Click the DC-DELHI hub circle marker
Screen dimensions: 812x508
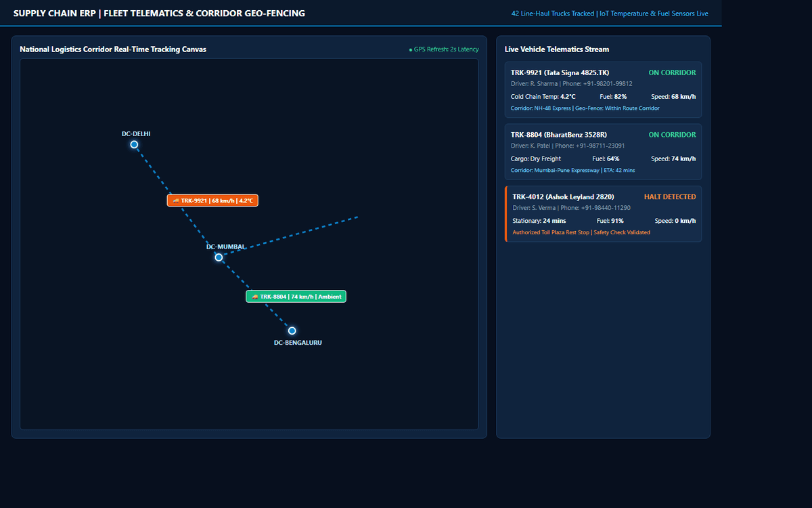[x=134, y=144]
